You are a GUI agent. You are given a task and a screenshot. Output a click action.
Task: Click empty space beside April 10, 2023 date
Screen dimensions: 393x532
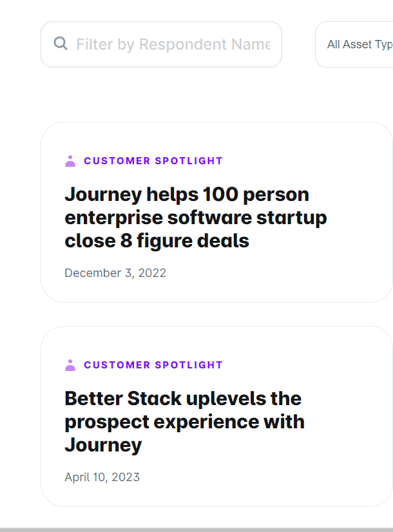[x=258, y=477]
